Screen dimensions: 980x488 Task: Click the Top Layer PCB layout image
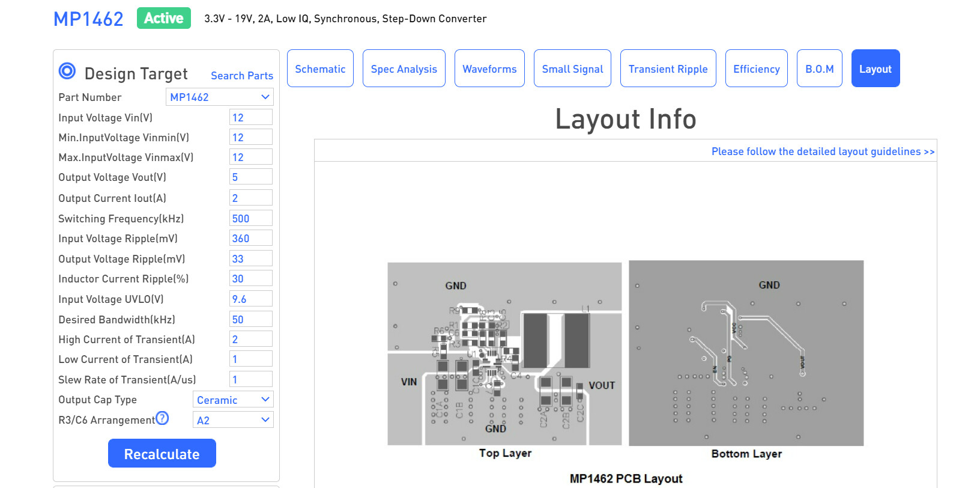coord(504,353)
